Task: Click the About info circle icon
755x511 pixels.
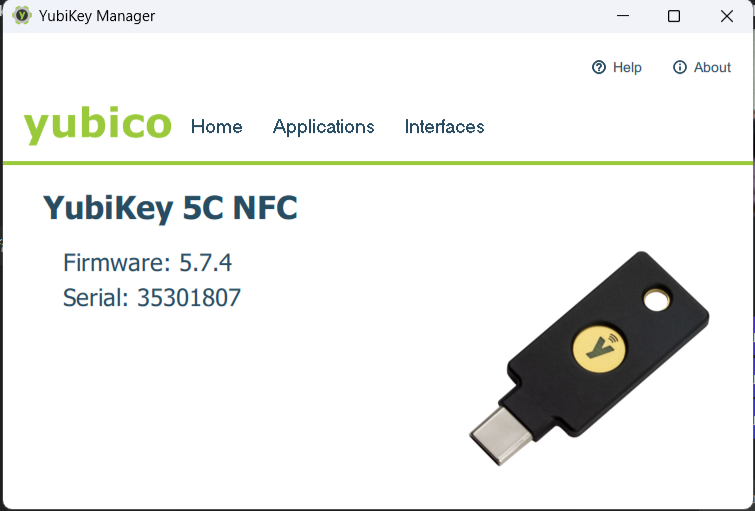Action: 680,67
